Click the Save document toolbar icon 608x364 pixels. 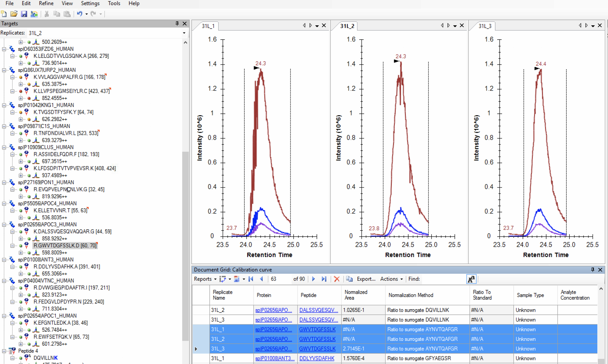pos(24,14)
